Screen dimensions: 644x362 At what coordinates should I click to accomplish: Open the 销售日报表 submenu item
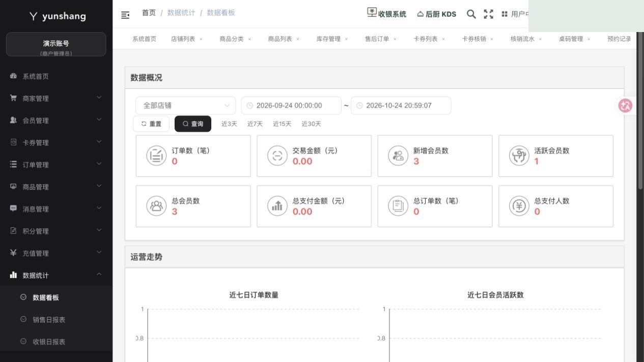pyautogui.click(x=56, y=320)
